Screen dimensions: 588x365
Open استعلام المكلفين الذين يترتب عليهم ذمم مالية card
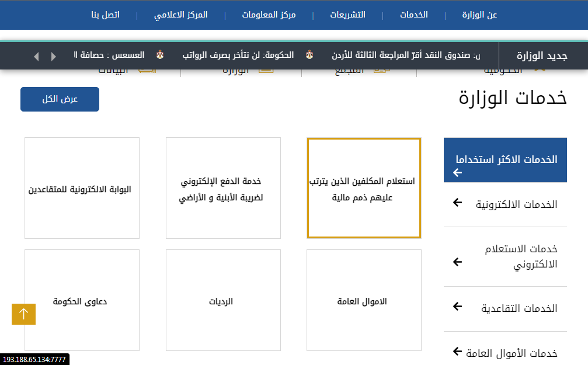coord(364,189)
